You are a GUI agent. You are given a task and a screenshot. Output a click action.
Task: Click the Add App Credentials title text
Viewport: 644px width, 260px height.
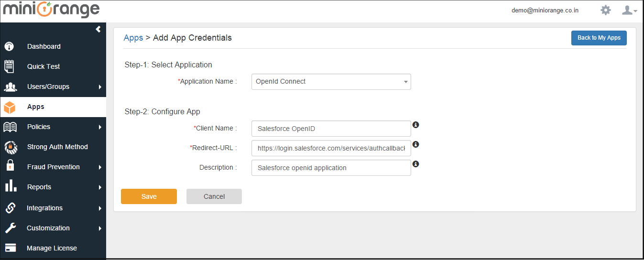[192, 38]
